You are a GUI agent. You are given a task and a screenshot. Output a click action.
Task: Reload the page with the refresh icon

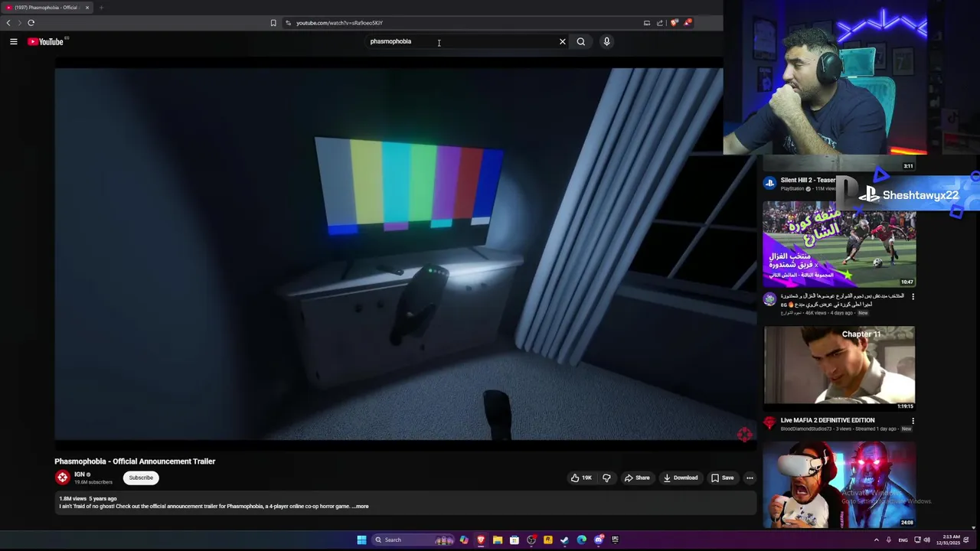coord(31,23)
